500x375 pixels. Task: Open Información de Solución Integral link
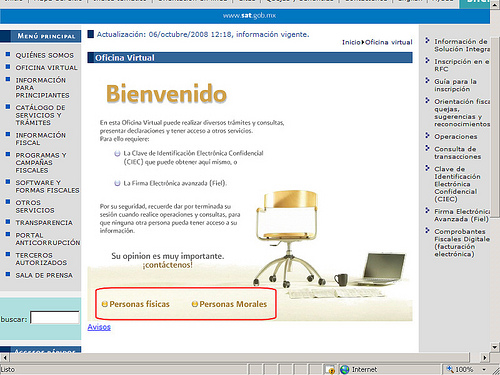click(x=462, y=45)
